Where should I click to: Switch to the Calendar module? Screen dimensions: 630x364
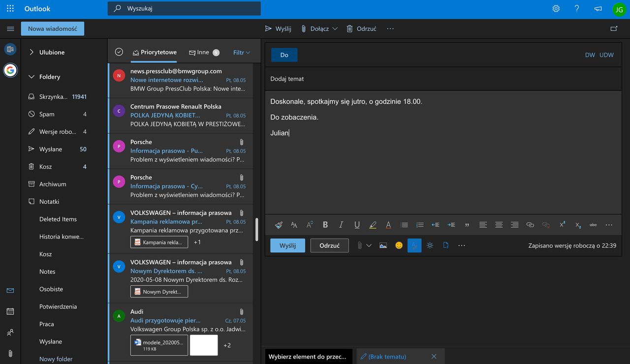pyautogui.click(x=10, y=311)
